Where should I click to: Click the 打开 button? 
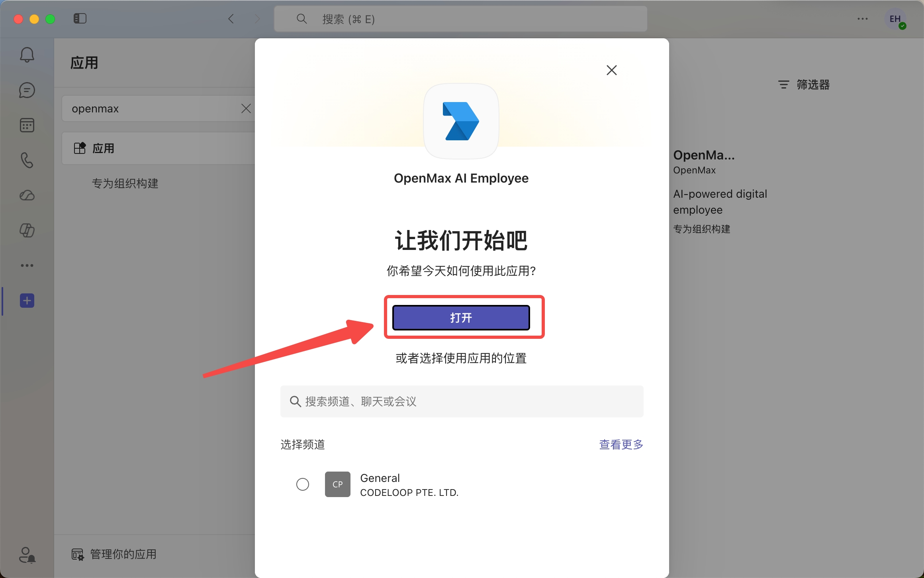coord(461,318)
